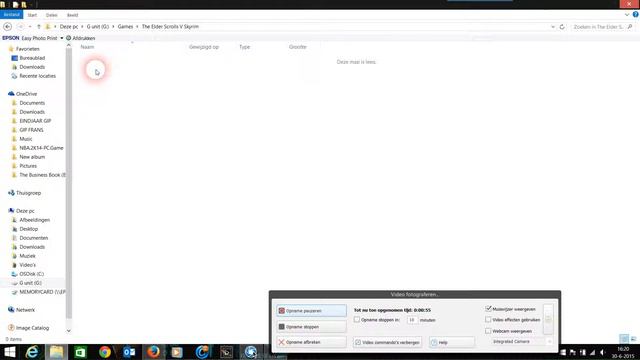Select Bureaublad in Favorieten
Viewport: 640px width, 360px height.
(x=32, y=58)
